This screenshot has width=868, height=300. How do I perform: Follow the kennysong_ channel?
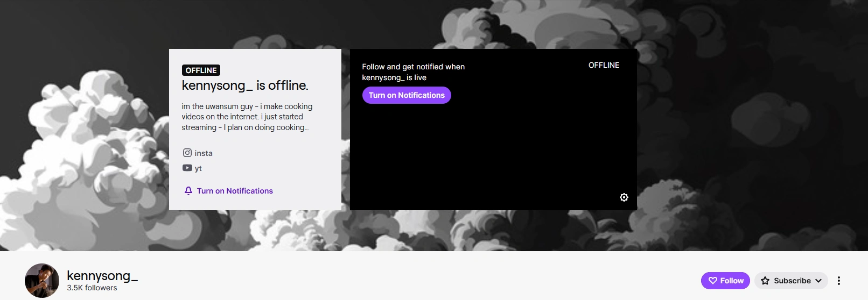725,281
